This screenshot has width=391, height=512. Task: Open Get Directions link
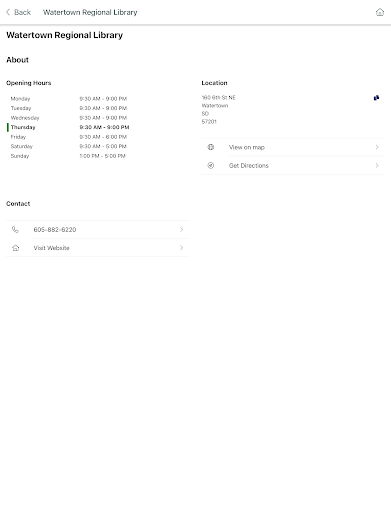click(293, 165)
